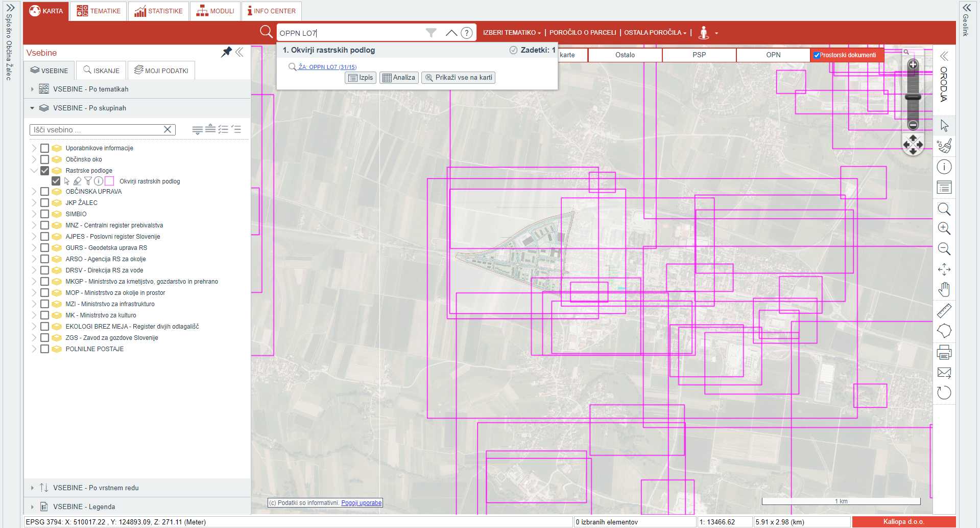Screen dimensions: 980x528
Task: Activate the pan hand tool
Action: (944, 290)
